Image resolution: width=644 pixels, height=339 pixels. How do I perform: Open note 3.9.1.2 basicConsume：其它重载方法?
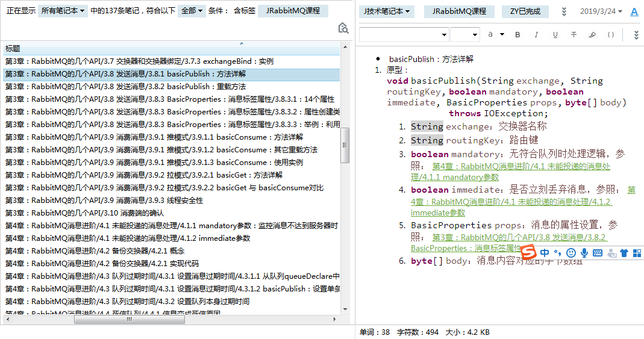click(x=171, y=150)
